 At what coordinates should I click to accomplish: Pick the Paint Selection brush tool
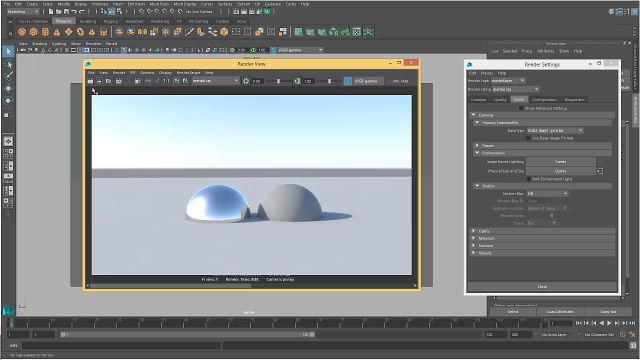click(9, 76)
